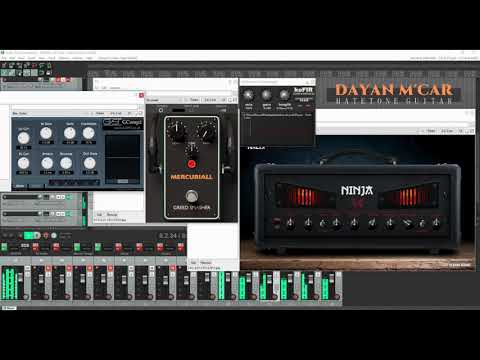Screen dimensions: 480x360
Task: Click the Remove button in the left FX chain window
Action: point(112,214)
